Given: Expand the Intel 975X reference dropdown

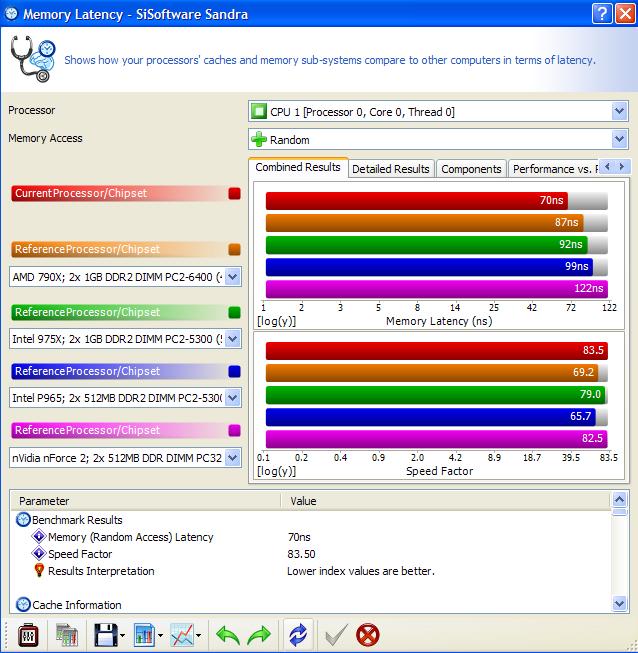Looking at the screenshot, I should tap(233, 339).
